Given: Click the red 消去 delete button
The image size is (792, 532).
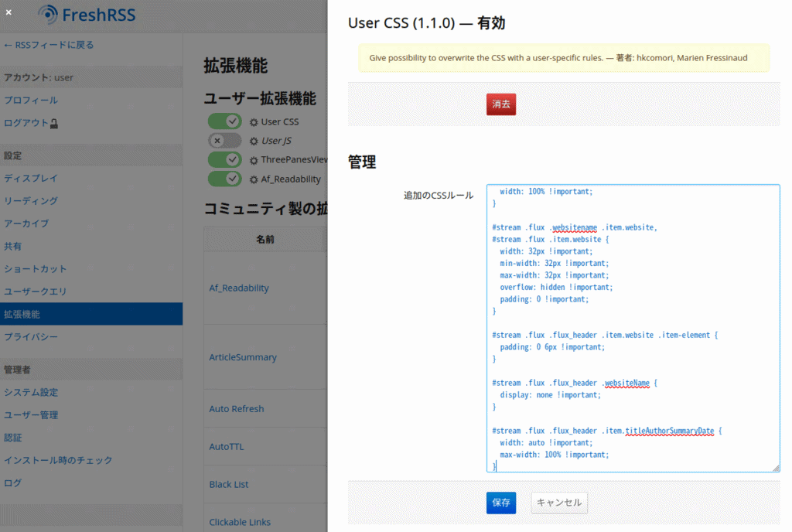Looking at the screenshot, I should [500, 104].
